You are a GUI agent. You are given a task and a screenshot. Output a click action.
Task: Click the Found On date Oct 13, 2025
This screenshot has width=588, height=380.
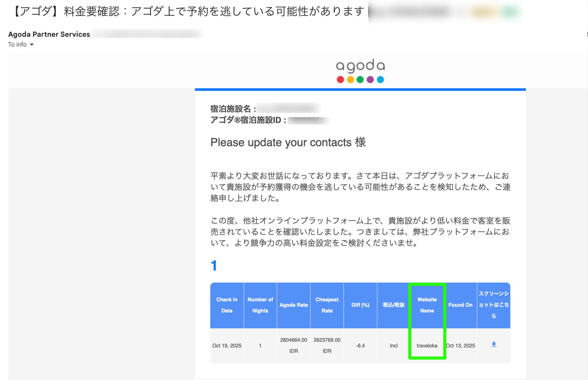(460, 345)
